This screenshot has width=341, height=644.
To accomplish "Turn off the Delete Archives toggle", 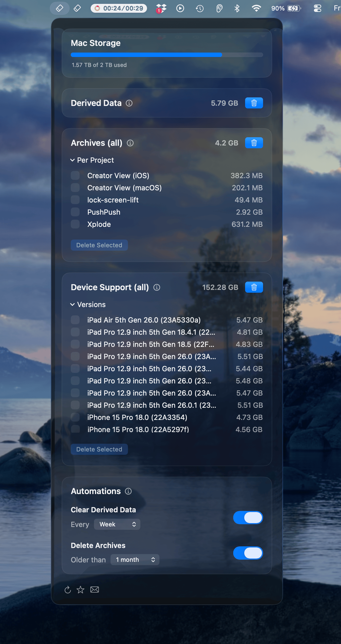I will (248, 553).
